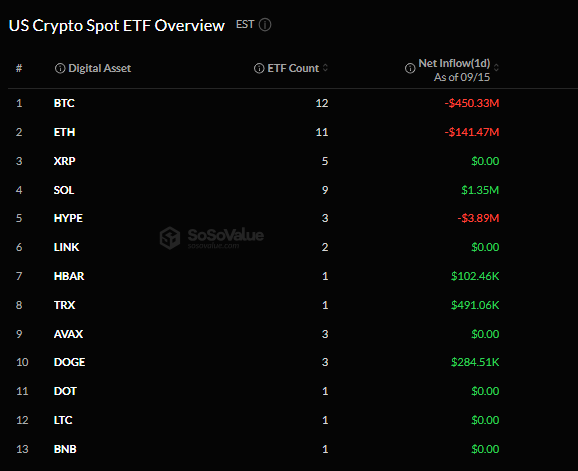Image resolution: width=578 pixels, height=471 pixels.
Task: Select the DOGE digital asset
Action: pyautogui.click(x=69, y=362)
